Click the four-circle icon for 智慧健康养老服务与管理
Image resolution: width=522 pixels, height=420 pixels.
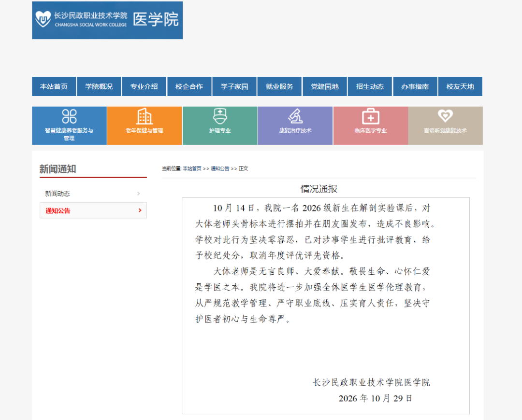pos(69,116)
